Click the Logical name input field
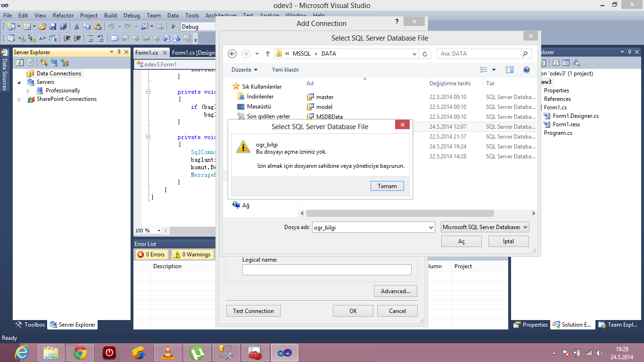Viewport: 644px width, 362px height. [x=327, y=270]
